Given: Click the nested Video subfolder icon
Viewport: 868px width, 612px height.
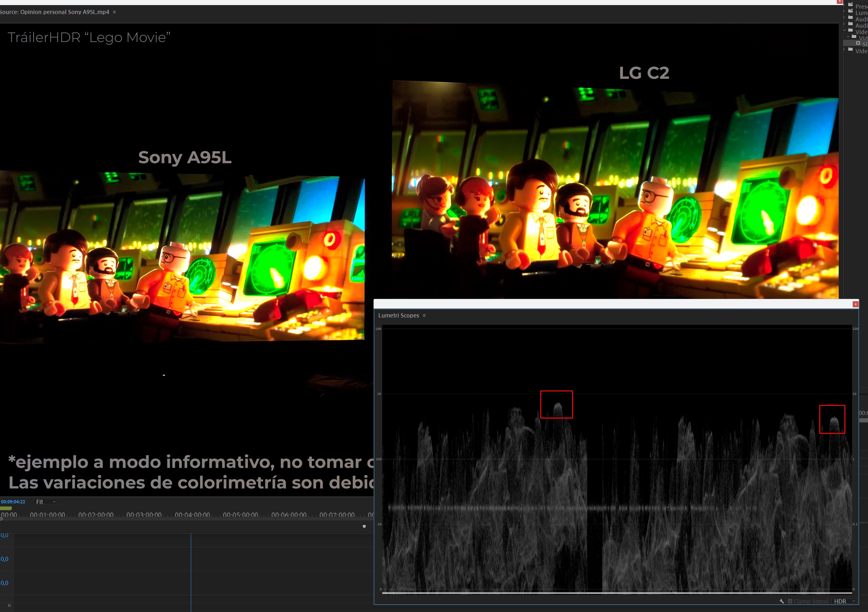Looking at the screenshot, I should (854, 36).
